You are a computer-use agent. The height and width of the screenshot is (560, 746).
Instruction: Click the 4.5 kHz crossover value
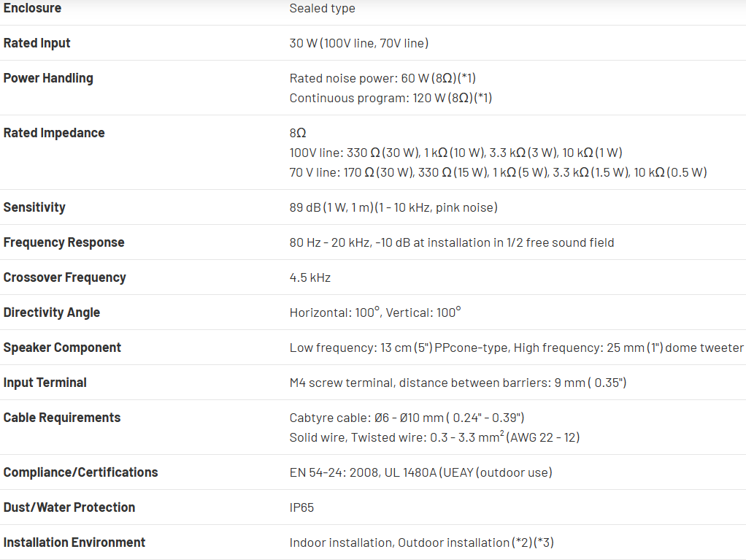(x=309, y=277)
